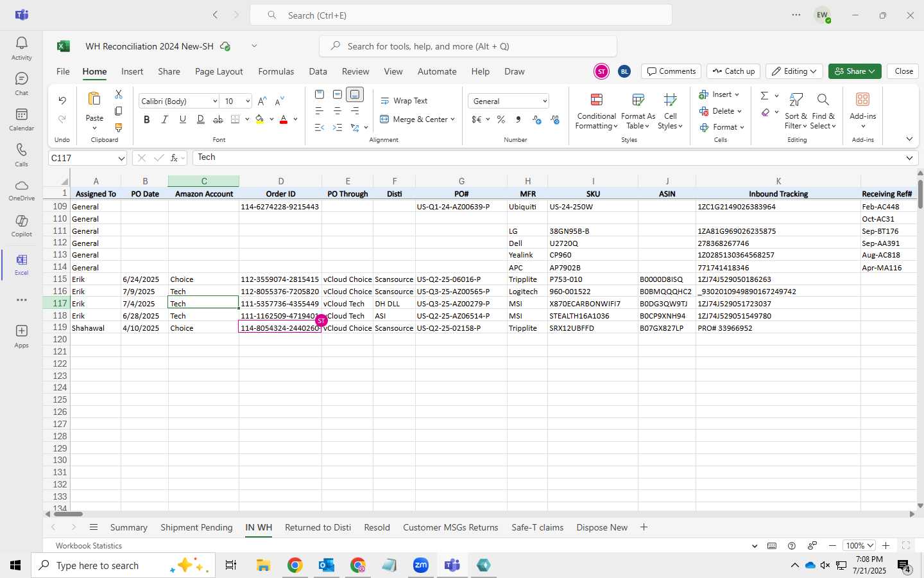The width and height of the screenshot is (924, 578).
Task: Toggle Italic formatting
Action: [x=165, y=119]
